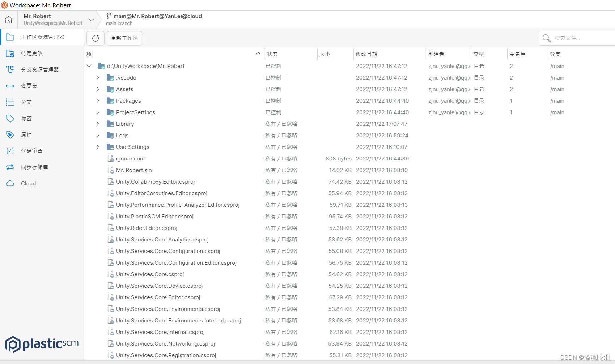Expand the Library folder

[98, 124]
